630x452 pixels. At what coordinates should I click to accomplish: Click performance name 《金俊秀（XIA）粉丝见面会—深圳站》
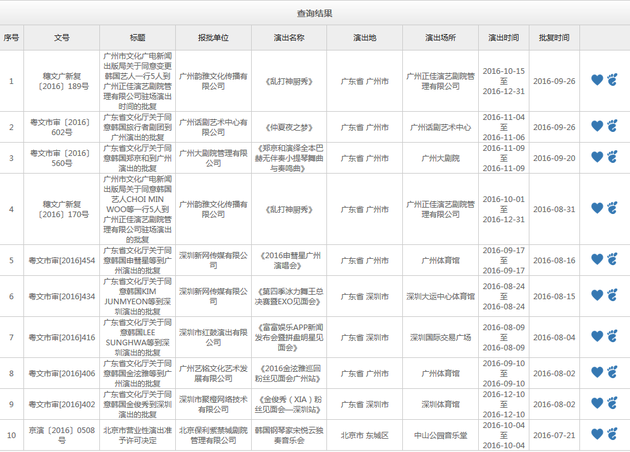(x=289, y=405)
